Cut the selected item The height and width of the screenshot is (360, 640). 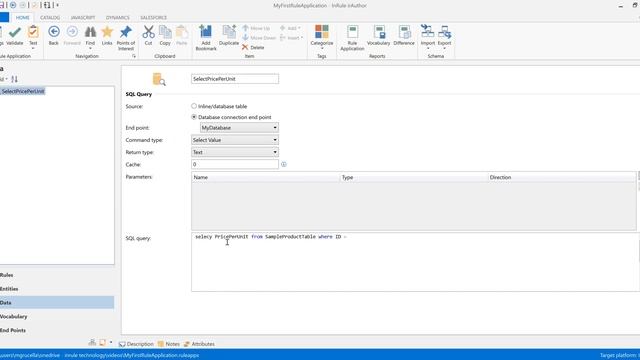148,32
